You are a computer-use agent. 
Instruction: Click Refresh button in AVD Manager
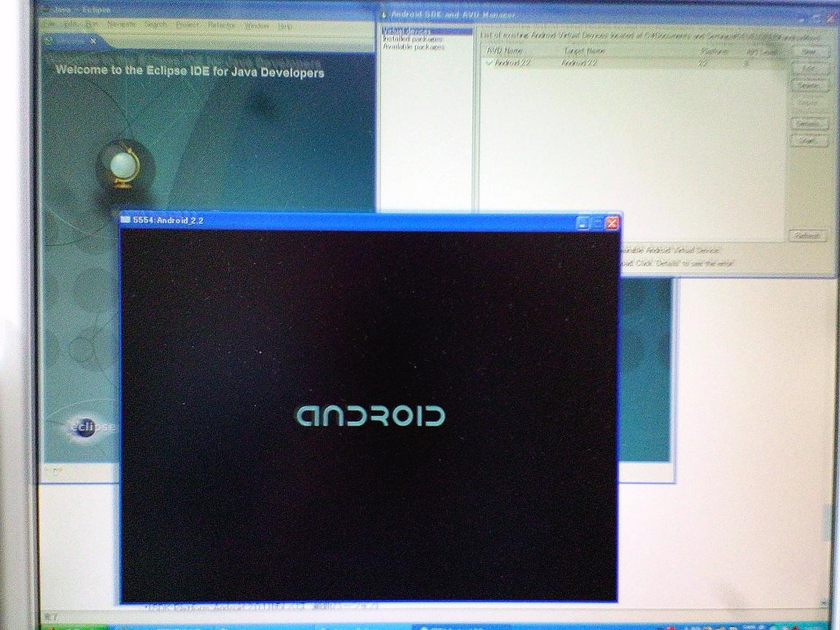coord(807,236)
